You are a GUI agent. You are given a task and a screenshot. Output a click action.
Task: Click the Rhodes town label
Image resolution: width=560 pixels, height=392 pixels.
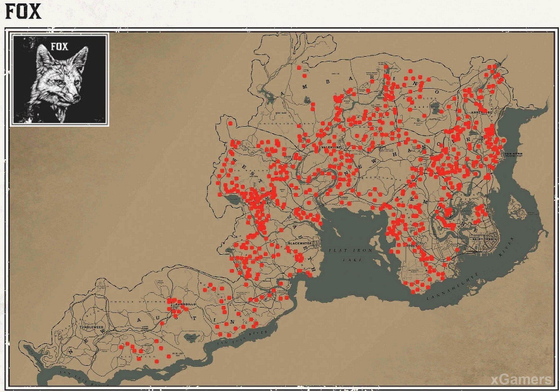[x=412, y=245]
